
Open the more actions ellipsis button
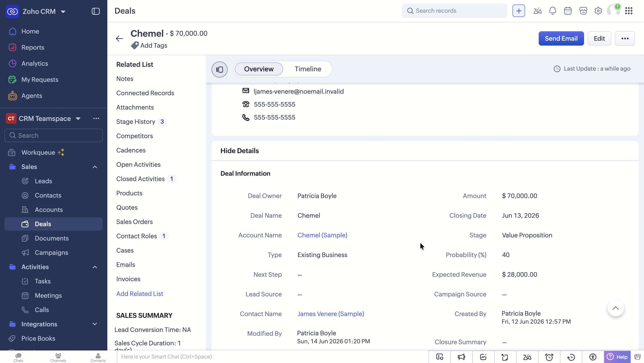coord(625,38)
